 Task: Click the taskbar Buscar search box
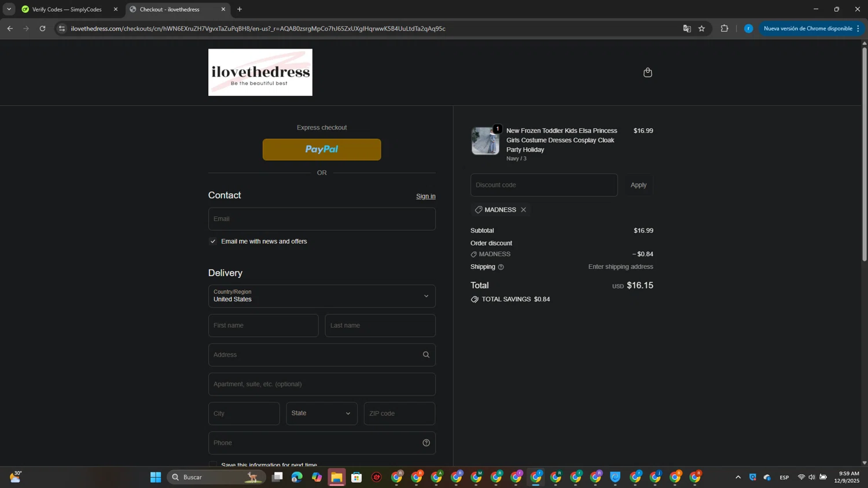(x=216, y=477)
